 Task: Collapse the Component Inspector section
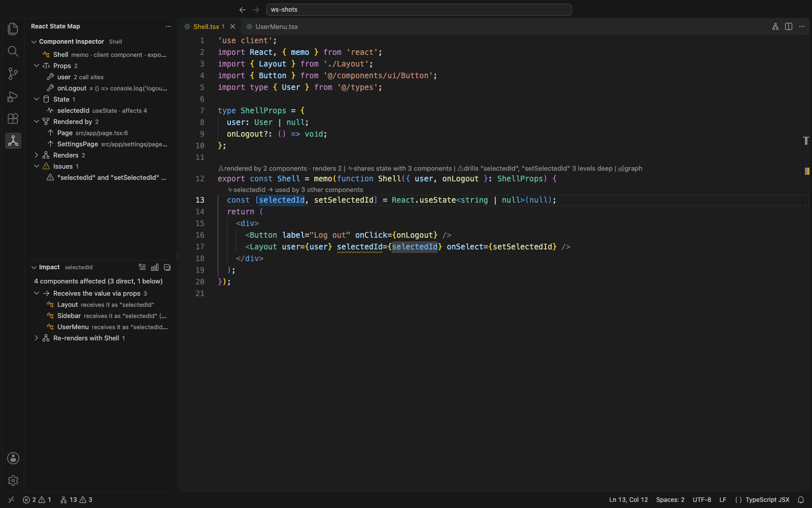[x=34, y=42]
